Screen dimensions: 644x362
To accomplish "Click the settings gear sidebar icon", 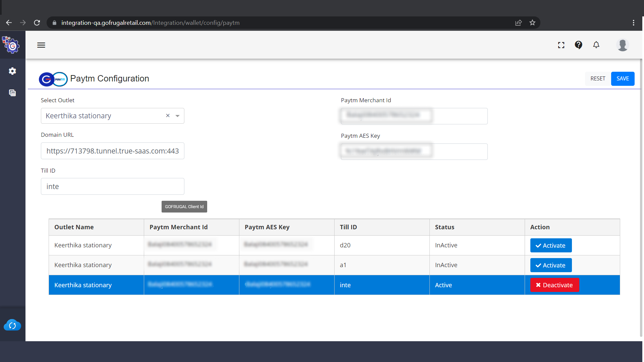I will pyautogui.click(x=12, y=71).
